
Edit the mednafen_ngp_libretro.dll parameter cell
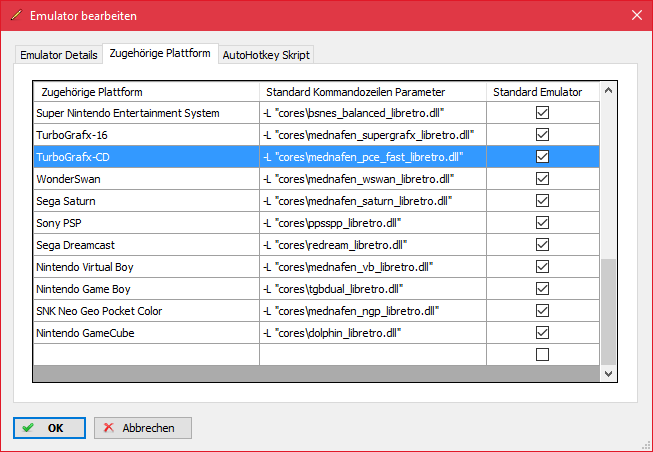click(x=373, y=311)
